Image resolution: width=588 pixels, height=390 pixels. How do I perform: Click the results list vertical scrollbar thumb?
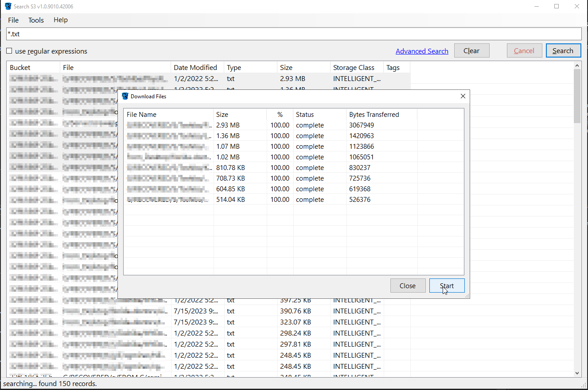(x=577, y=96)
